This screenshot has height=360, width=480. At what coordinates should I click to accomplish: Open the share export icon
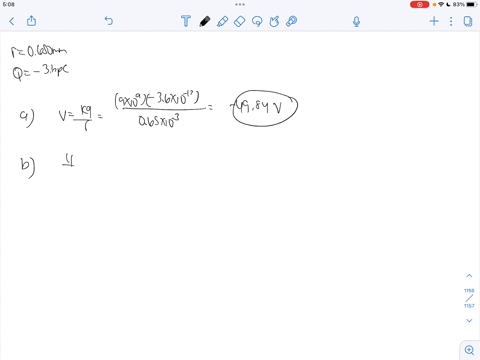(31, 21)
